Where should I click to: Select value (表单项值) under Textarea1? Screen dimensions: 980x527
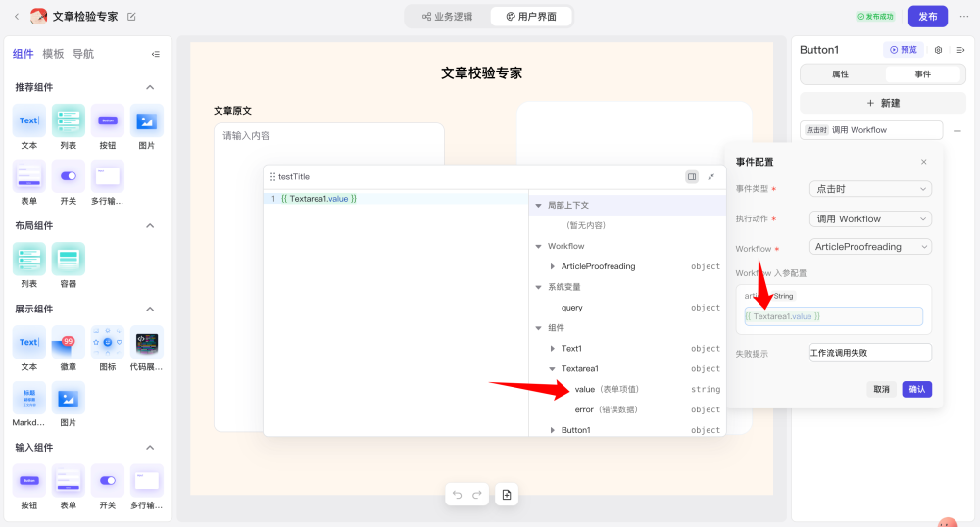coord(607,389)
